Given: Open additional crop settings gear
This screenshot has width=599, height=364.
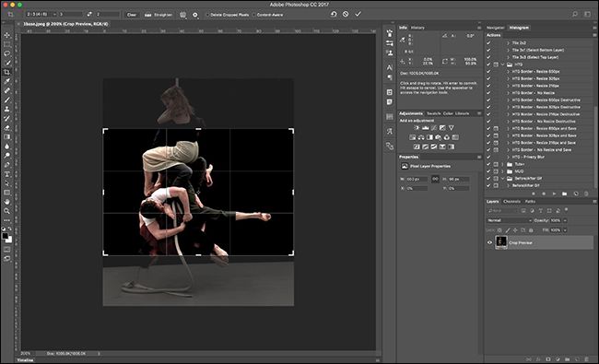Looking at the screenshot, I should pos(195,15).
